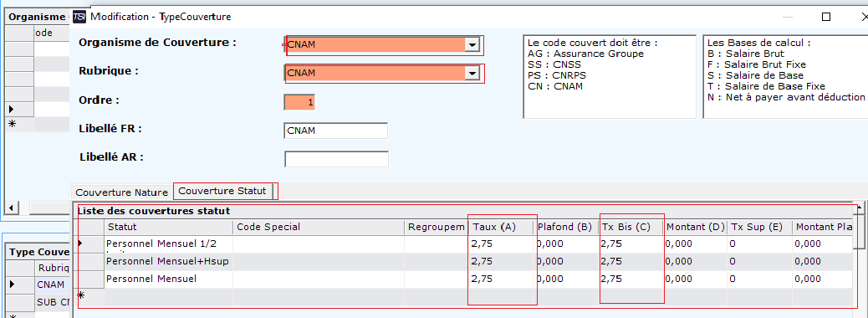Image resolution: width=868 pixels, height=318 pixels.
Task: Click the Organisme de Couverture combo box showing CNAM
Action: pyautogui.click(x=382, y=45)
